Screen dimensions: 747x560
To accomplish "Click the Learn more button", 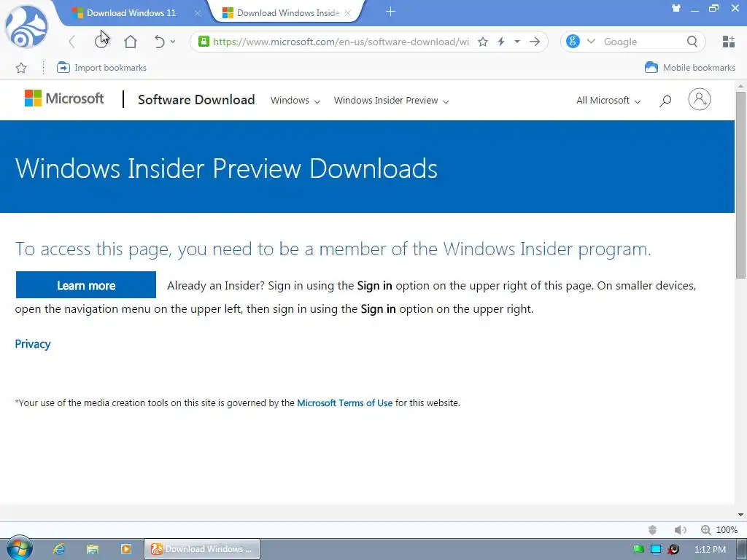I will (86, 285).
